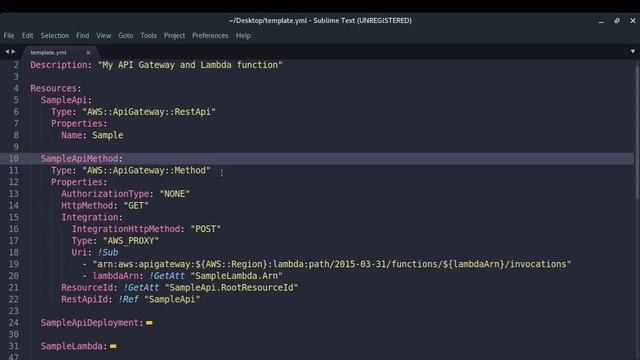Open the Tools menu
The image size is (640, 360).
(x=149, y=36)
